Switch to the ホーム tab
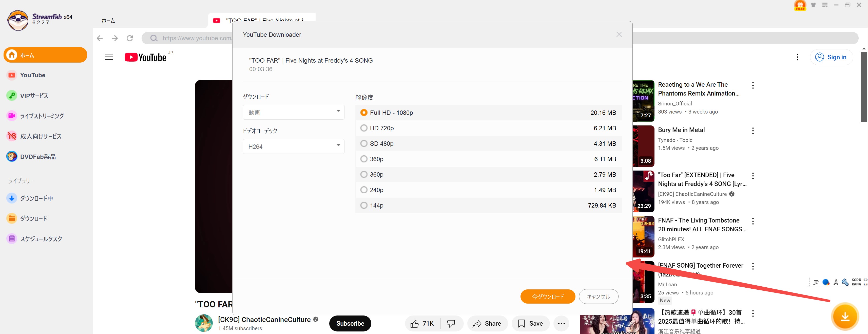This screenshot has height=334, width=868. point(108,21)
